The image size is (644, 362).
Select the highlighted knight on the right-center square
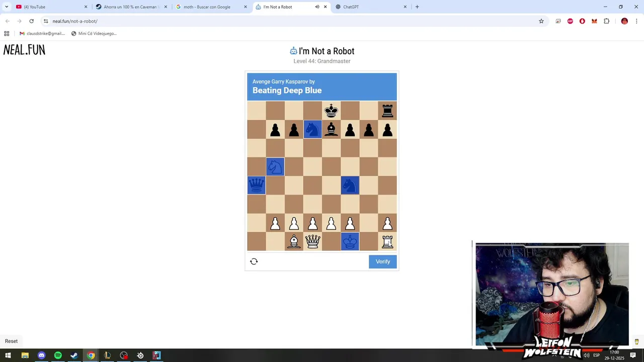click(350, 186)
